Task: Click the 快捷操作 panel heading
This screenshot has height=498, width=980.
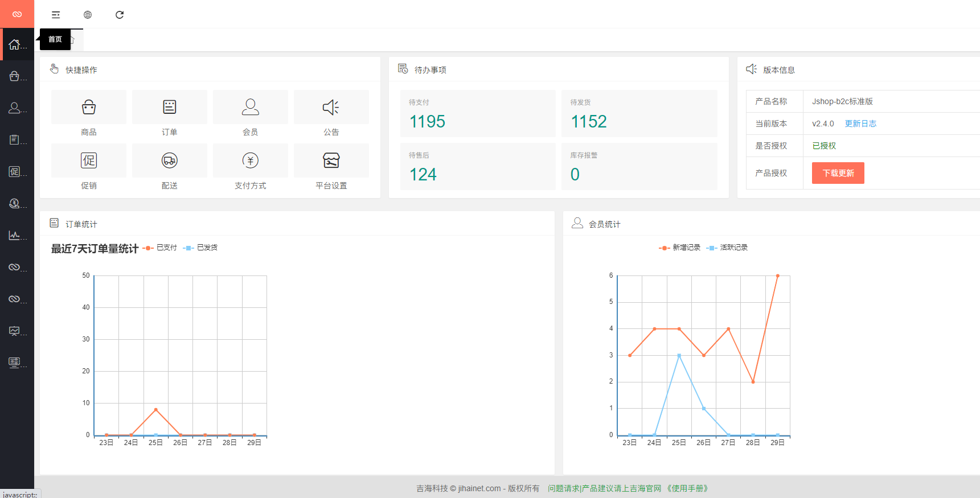Action: pos(81,70)
